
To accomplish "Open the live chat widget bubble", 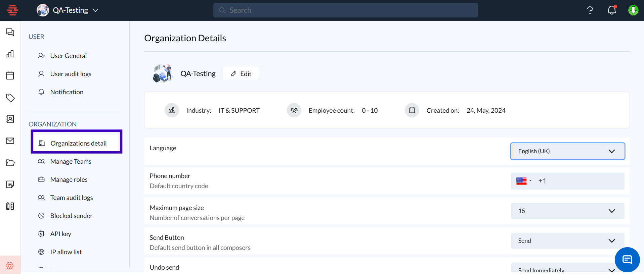I will (627, 260).
